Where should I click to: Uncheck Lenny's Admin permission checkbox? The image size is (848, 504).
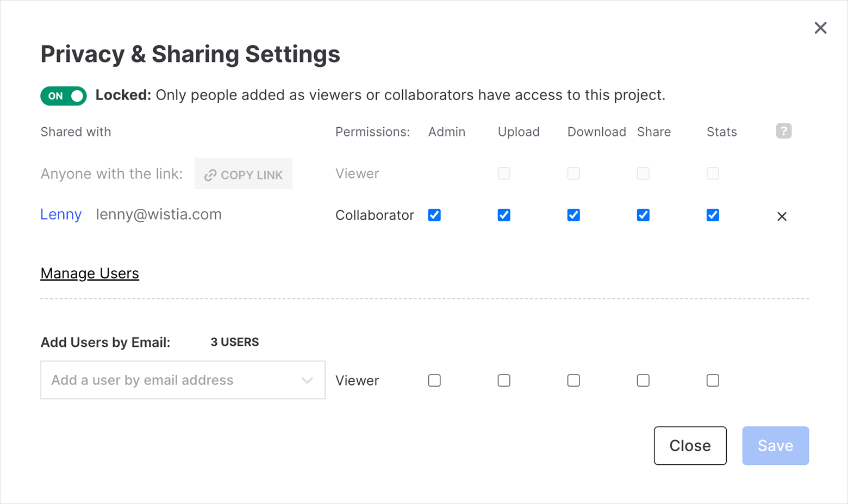(434, 215)
